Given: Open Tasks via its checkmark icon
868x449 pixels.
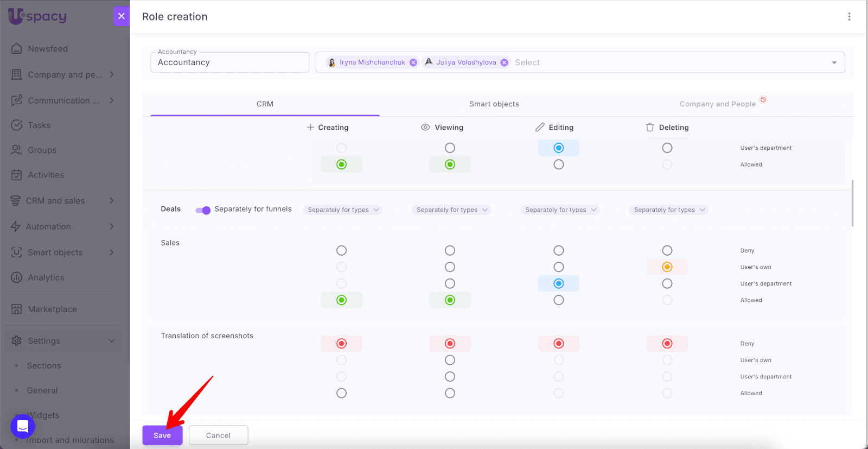Looking at the screenshot, I should tap(17, 125).
